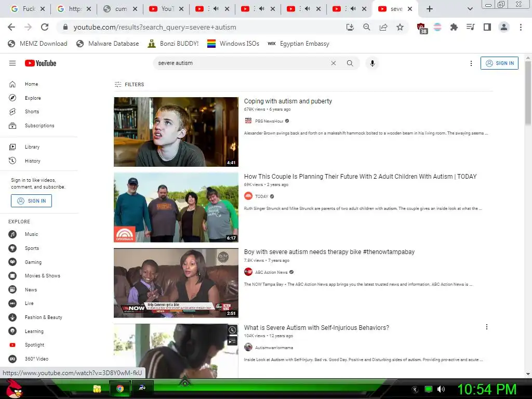Click the Fashion & Beauty icon
This screenshot has width=532, height=399.
[x=12, y=317]
